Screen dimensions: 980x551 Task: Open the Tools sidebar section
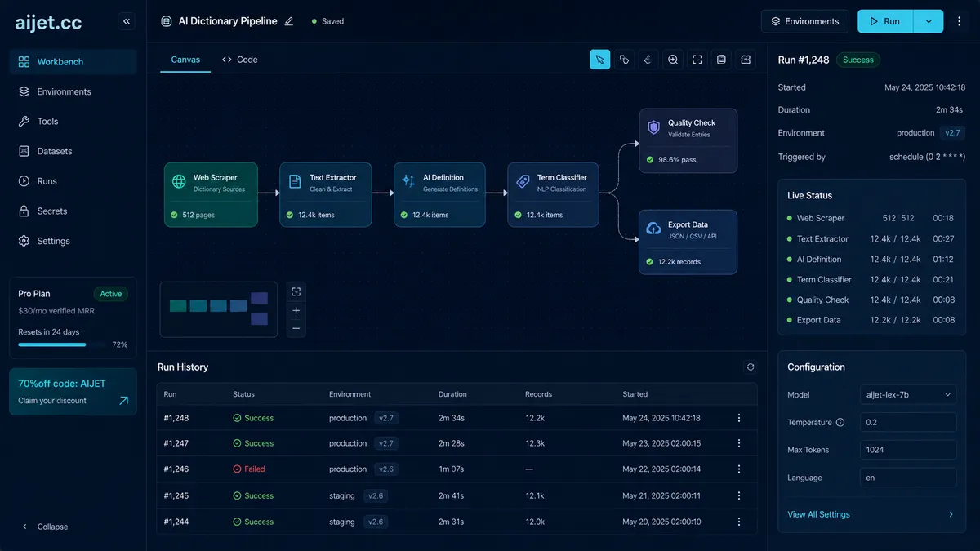pos(73,122)
